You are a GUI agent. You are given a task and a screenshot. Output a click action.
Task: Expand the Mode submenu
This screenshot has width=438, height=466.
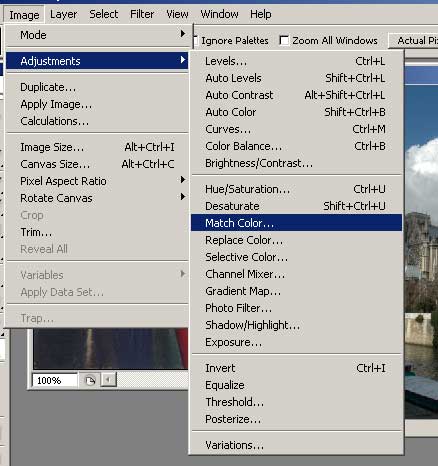[97, 35]
